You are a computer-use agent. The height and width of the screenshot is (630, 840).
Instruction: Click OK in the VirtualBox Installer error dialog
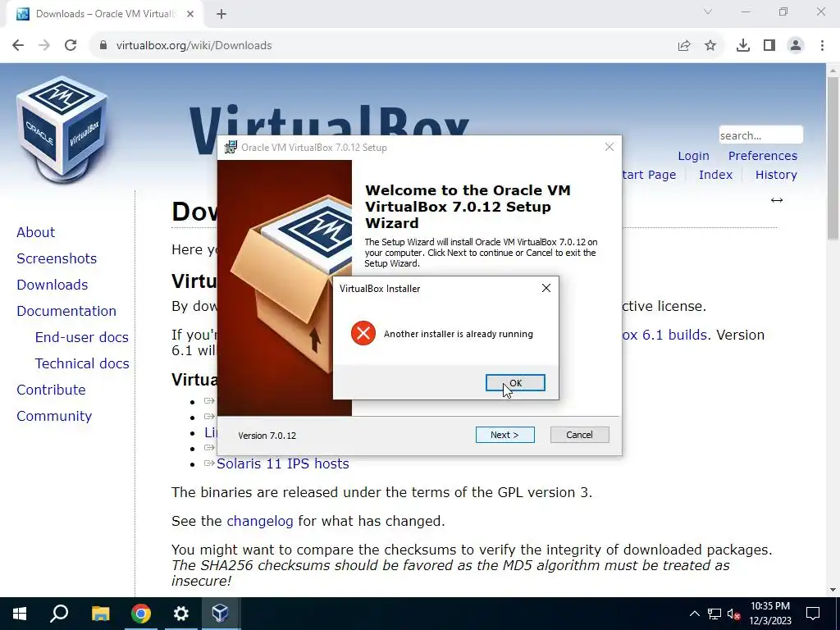(515, 382)
